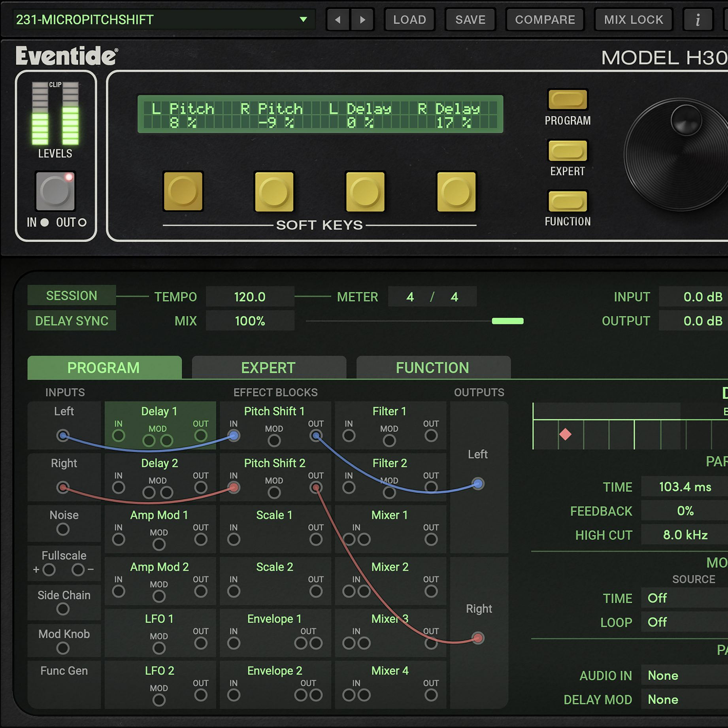
Task: Click the next preset arrow button
Action: 362,20
